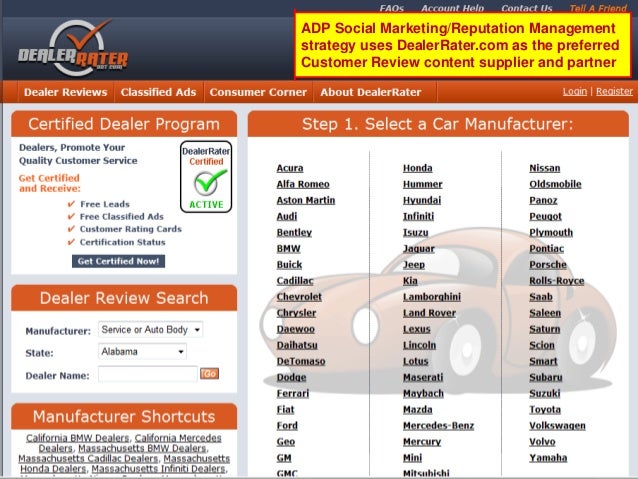Select Rolls-Royce manufacturer
Viewport: 638px width, 479px height.
557,281
